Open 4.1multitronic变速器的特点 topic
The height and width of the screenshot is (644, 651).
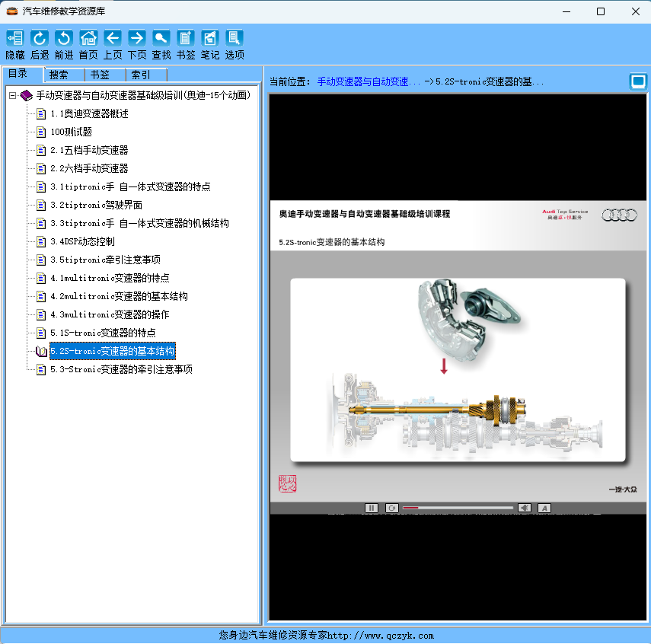[110, 278]
